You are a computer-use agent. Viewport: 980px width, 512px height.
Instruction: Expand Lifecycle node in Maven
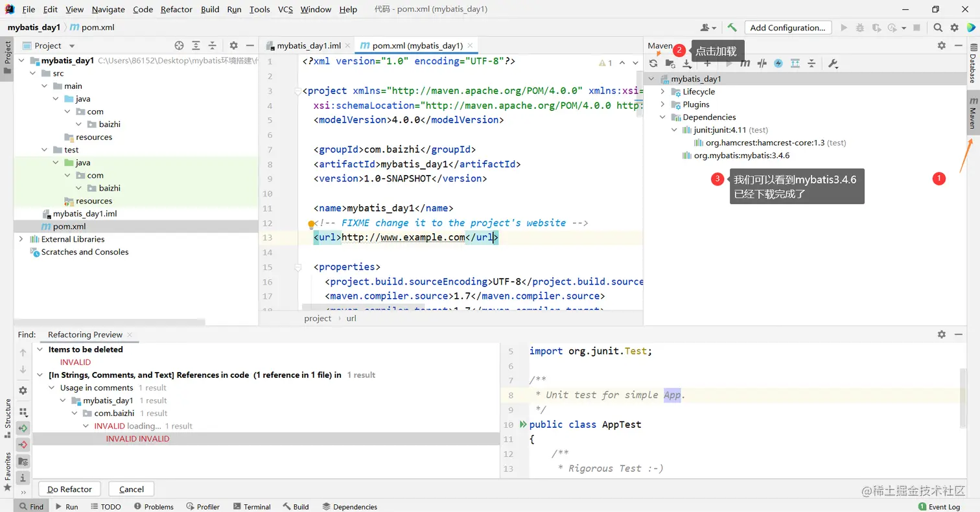tap(662, 91)
